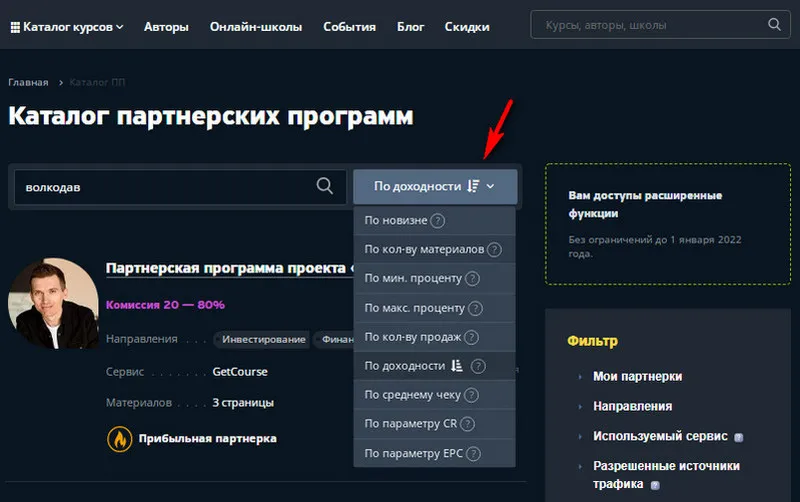The width and height of the screenshot is (800, 502).
Task: Click help icon next to По кол-ву материалов
Action: [494, 250]
